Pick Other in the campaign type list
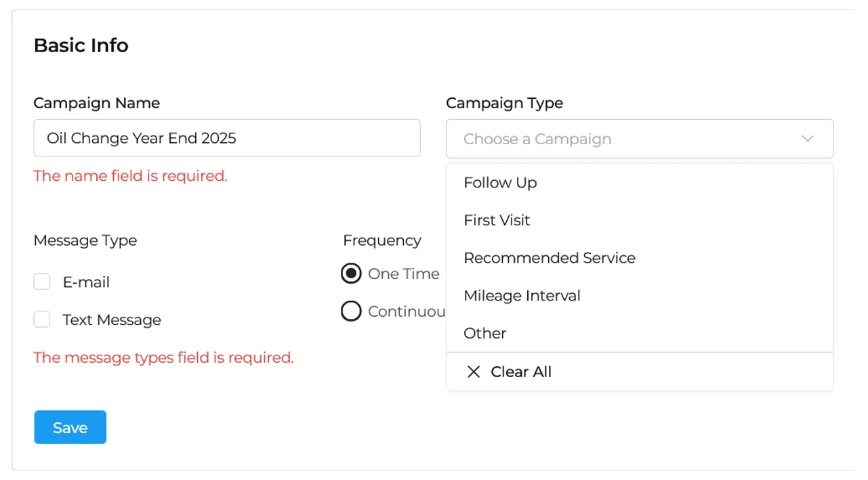Viewport: 868px width, 480px height. 484,333
